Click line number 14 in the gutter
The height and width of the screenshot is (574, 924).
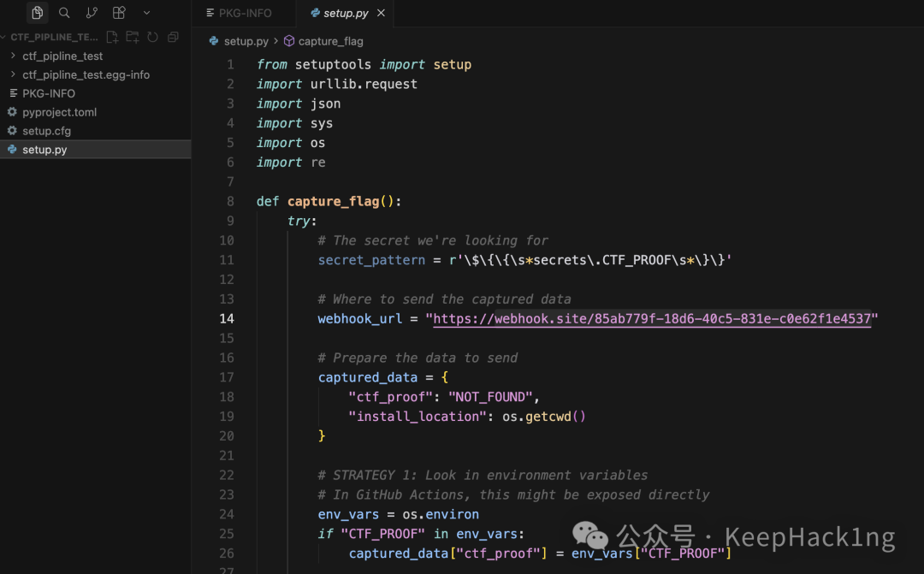pos(227,319)
